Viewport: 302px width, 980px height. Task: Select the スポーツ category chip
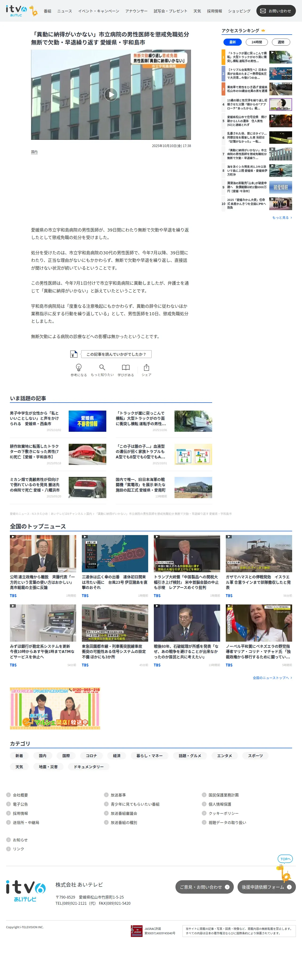(x=255, y=756)
